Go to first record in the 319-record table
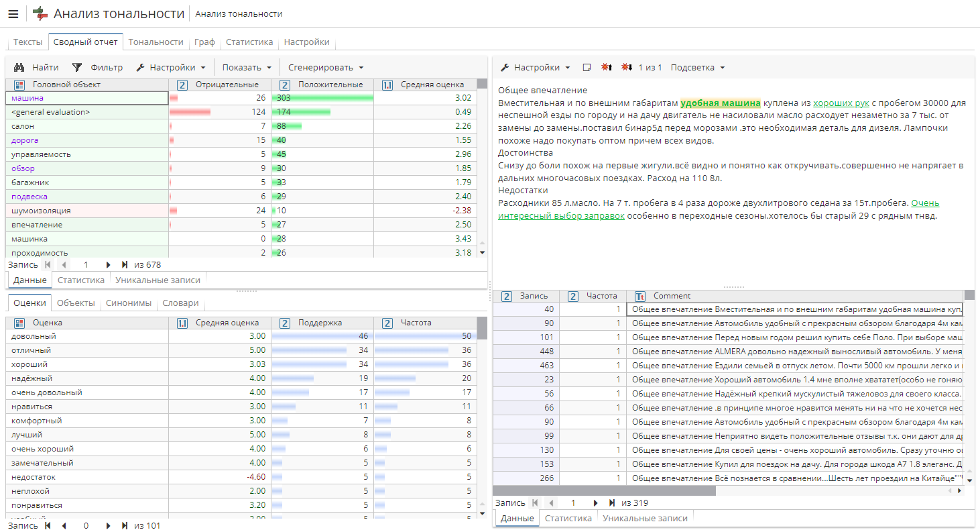980x532 pixels. coord(535,502)
